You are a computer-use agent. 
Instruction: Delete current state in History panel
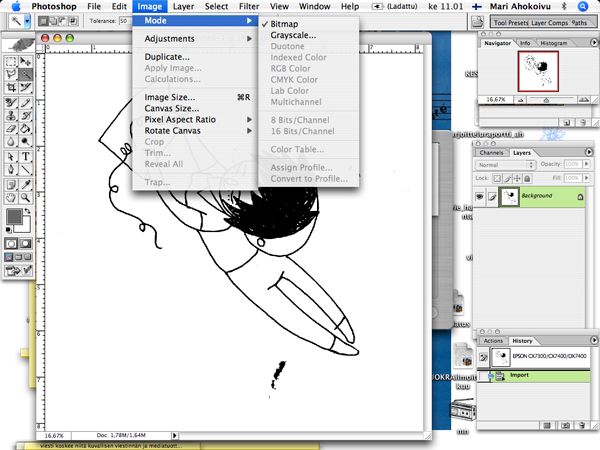(582, 425)
